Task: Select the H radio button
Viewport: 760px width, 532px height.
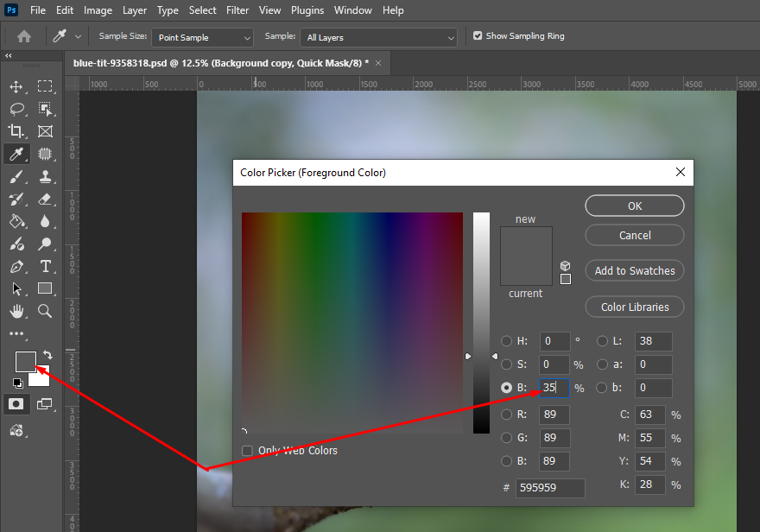Action: coord(507,341)
